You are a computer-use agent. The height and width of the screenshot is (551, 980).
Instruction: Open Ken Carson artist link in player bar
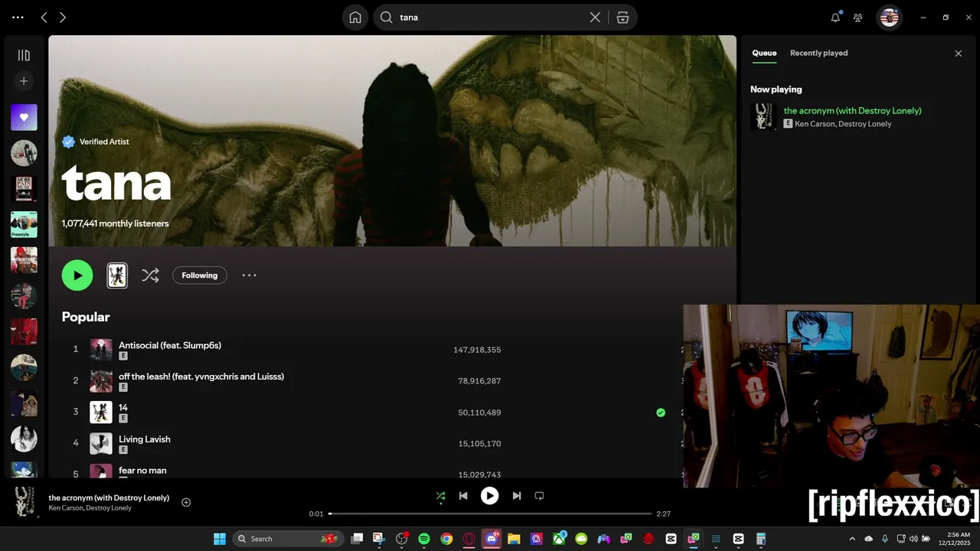pyautogui.click(x=65, y=508)
